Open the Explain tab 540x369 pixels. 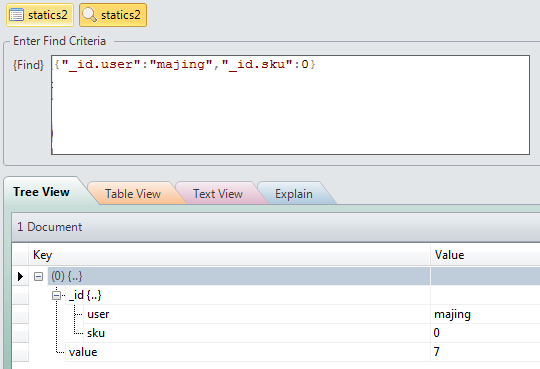pos(294,194)
